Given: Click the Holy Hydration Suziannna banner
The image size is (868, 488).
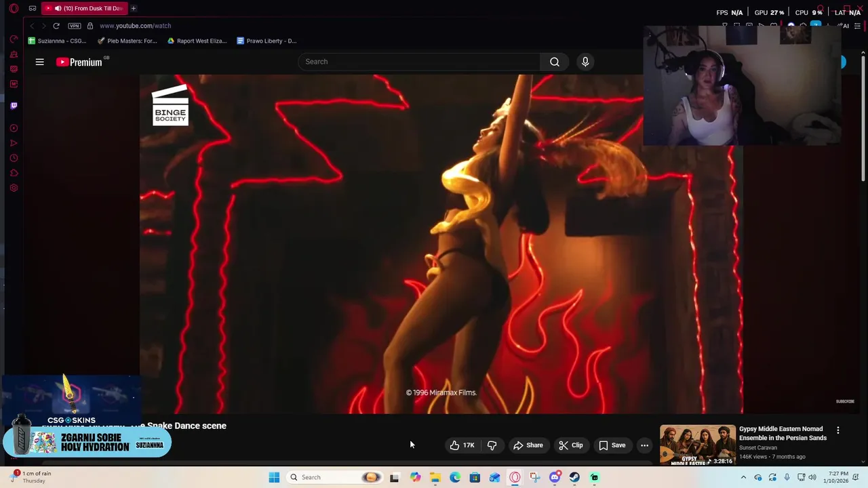Looking at the screenshot, I should tap(87, 443).
